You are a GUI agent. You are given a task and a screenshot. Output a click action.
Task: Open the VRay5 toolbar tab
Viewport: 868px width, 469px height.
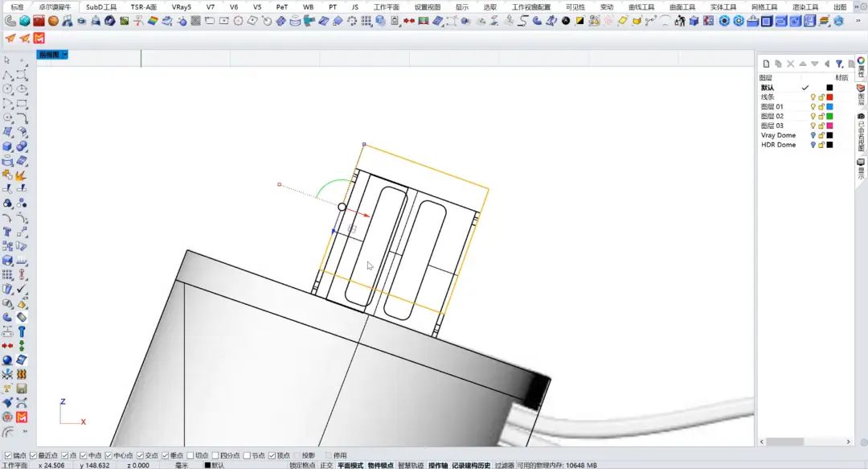(x=181, y=6)
